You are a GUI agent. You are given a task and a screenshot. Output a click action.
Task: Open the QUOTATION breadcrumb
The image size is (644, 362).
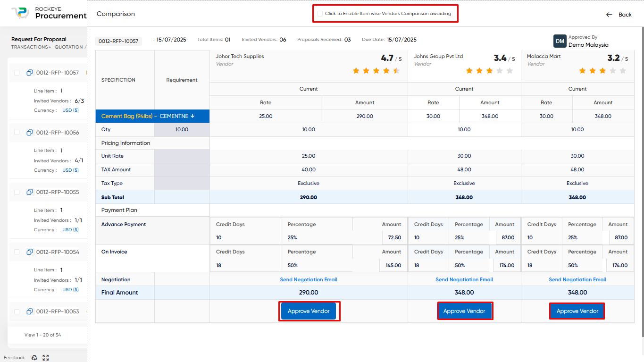tap(69, 47)
